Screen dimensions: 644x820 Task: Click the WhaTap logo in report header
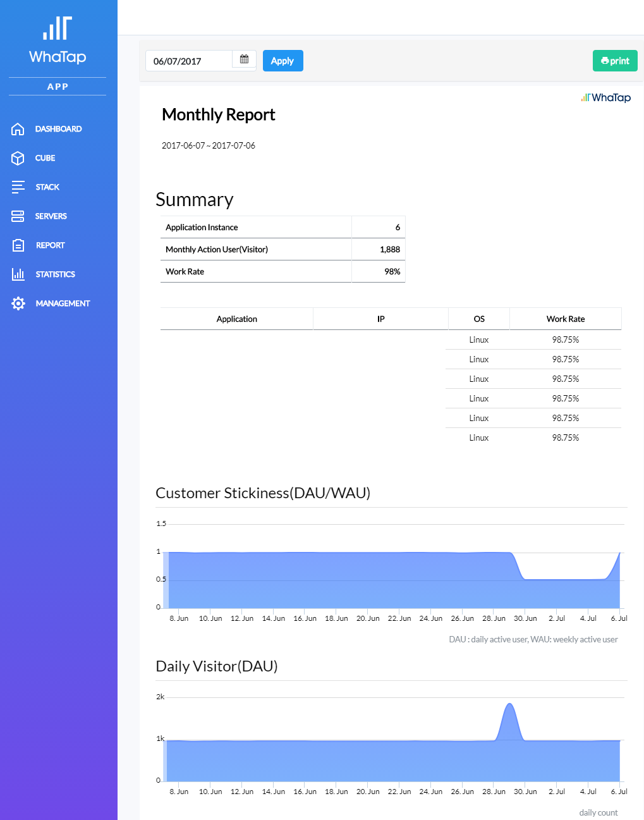point(605,97)
